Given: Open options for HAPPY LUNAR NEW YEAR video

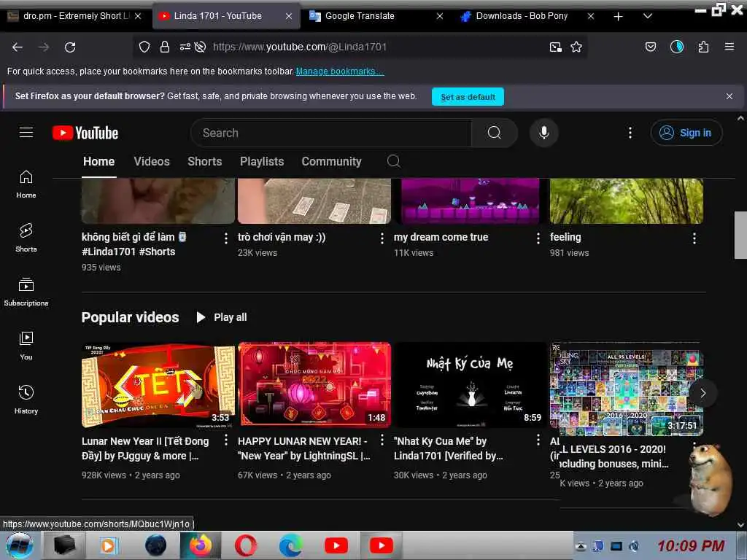Looking at the screenshot, I should pos(382,440).
